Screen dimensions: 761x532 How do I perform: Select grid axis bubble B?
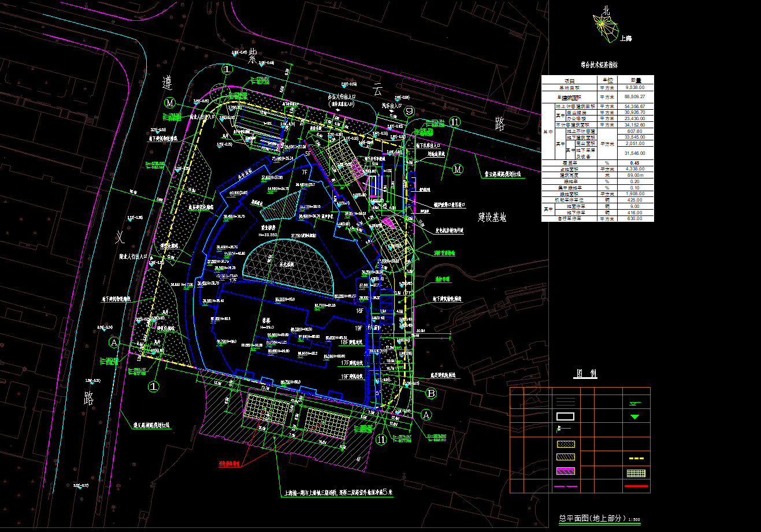431,393
